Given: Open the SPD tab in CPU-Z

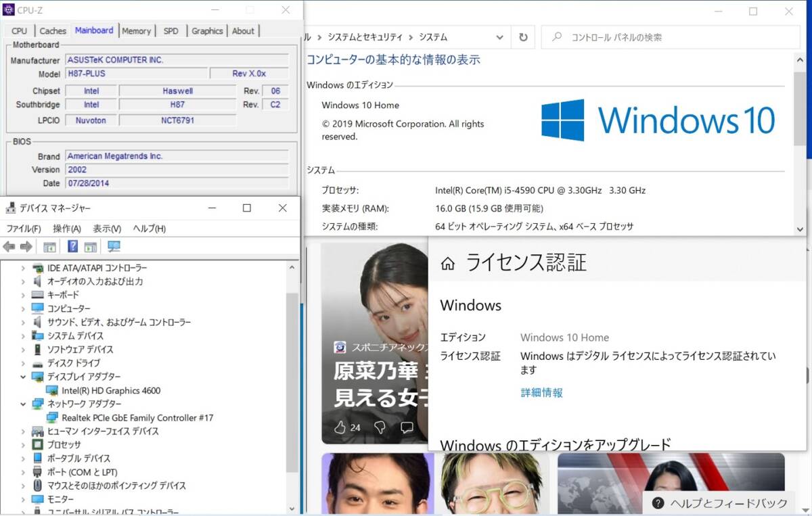Looking at the screenshot, I should pos(171,30).
